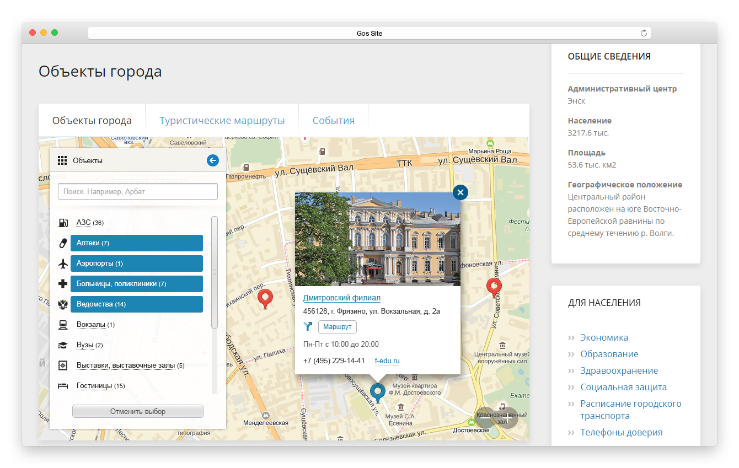Screen dimensions: 739x468
Task: Click the emblem icon beside Ведомства
Action: coord(63,304)
